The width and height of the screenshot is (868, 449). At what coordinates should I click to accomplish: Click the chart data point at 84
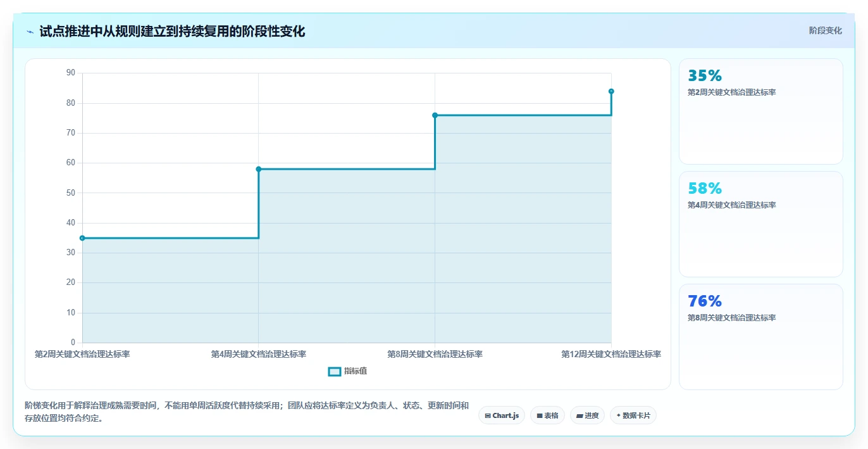[611, 91]
